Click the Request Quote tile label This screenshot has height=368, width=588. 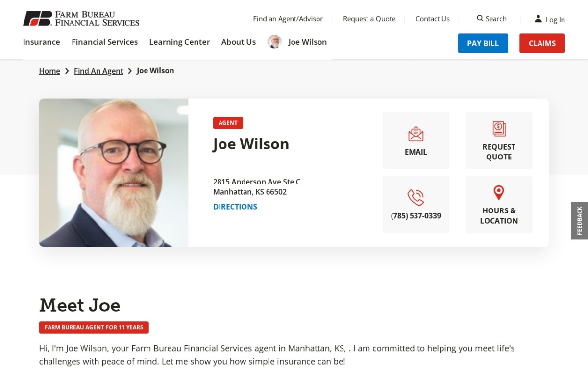pyautogui.click(x=499, y=152)
